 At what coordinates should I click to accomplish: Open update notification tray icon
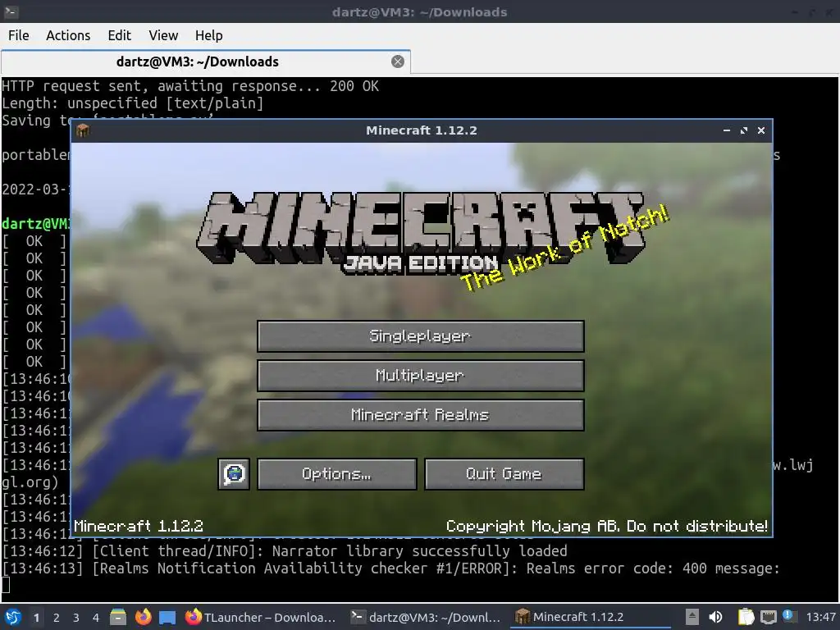789,616
